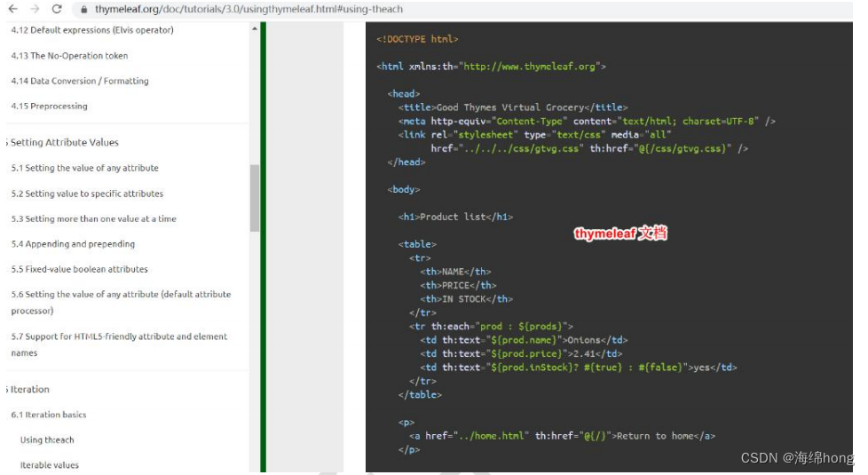Click the html xmlns:th thymeleaf.org line
Screen dimensions: 868x475
491,67
